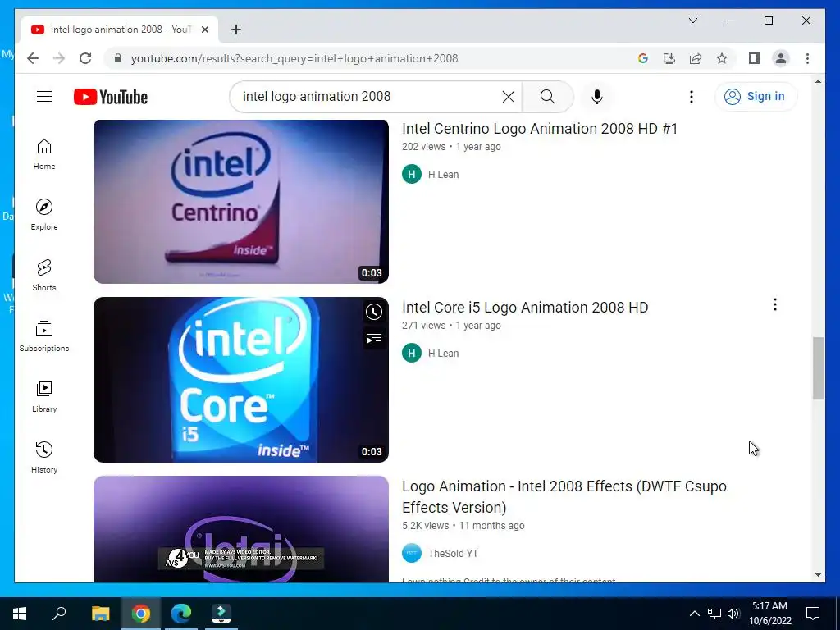Click the Chrome forward arrow

tap(59, 58)
